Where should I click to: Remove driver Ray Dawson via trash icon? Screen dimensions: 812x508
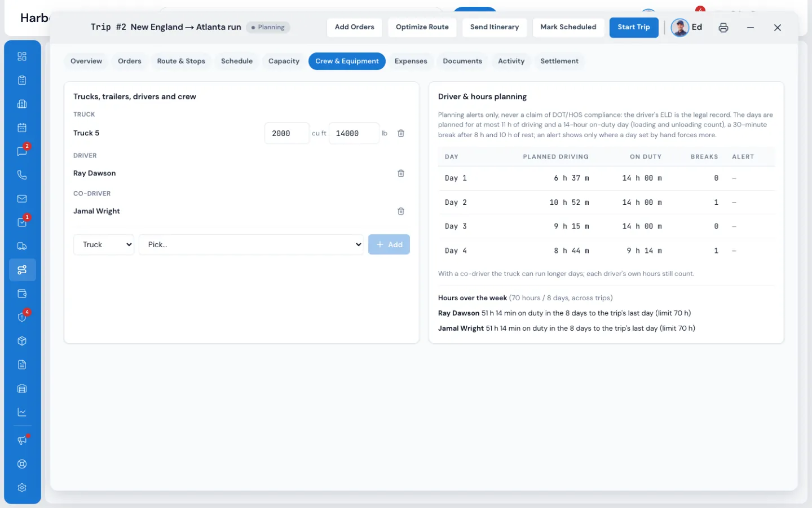[x=401, y=173]
